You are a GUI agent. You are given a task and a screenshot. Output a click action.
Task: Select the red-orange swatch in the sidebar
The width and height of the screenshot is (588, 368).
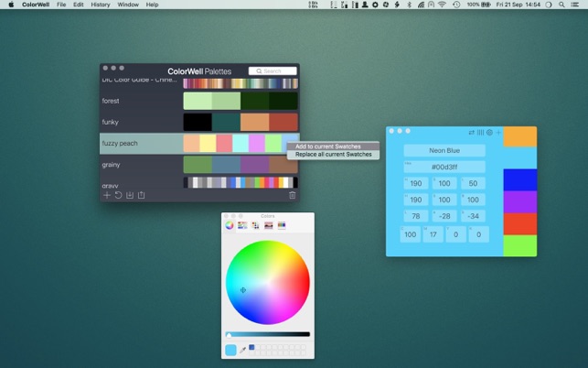[x=519, y=223]
